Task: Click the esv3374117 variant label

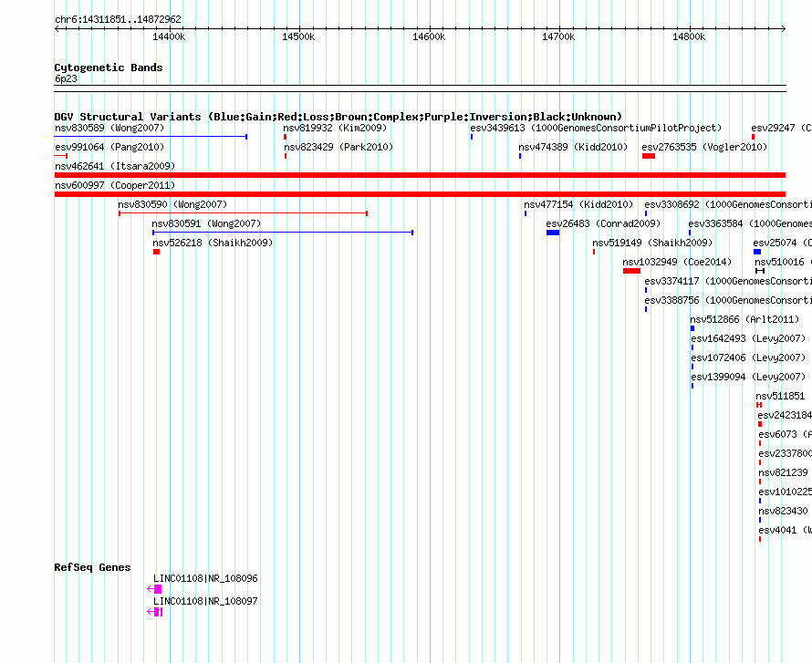Action: [x=727, y=281]
